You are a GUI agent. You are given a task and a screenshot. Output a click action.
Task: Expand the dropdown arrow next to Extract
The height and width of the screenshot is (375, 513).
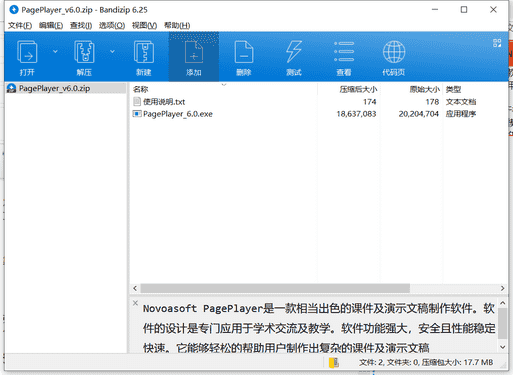(x=112, y=51)
